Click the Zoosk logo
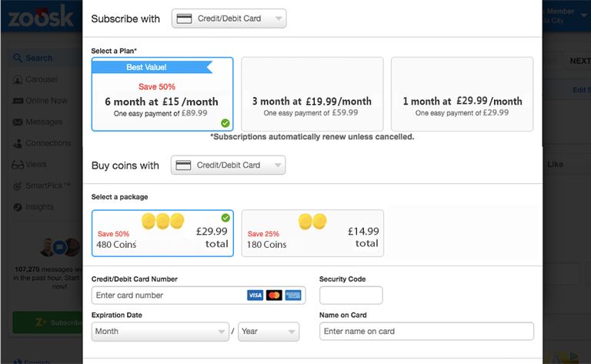This screenshot has height=364, width=591. point(38,17)
